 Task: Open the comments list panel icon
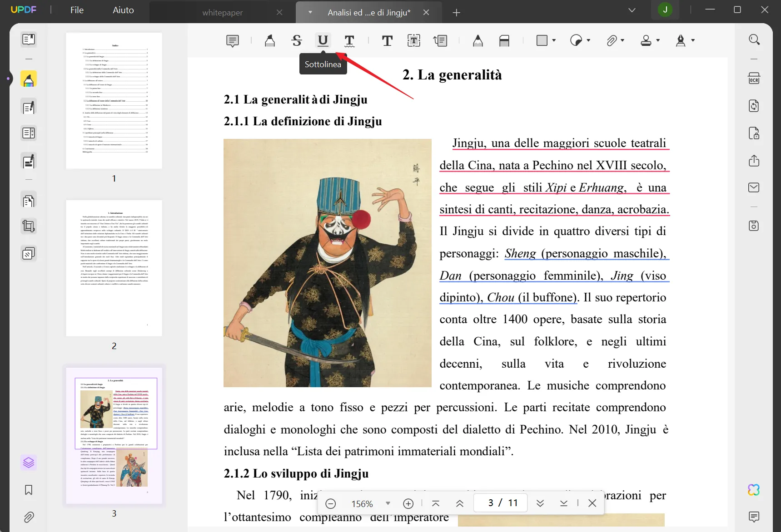pos(754,517)
